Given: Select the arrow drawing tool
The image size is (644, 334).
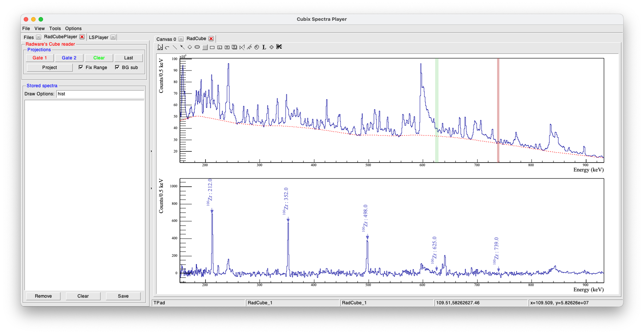Looking at the screenshot, I should click(182, 47).
